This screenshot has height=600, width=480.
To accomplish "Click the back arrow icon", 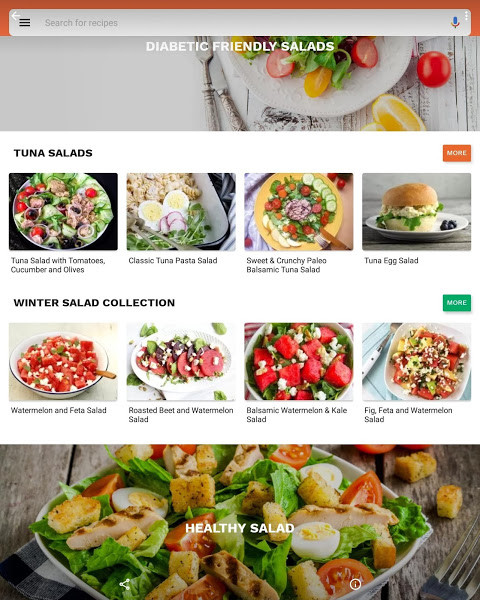I will click(x=15, y=16).
